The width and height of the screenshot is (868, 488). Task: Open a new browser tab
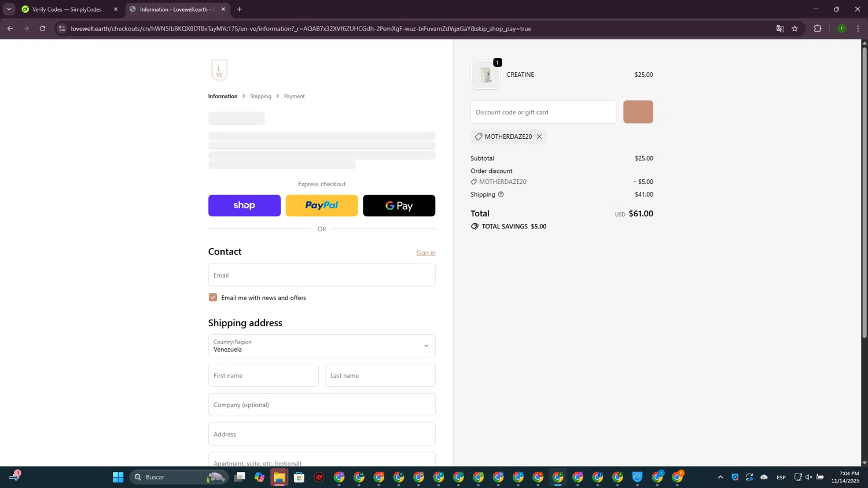point(240,9)
